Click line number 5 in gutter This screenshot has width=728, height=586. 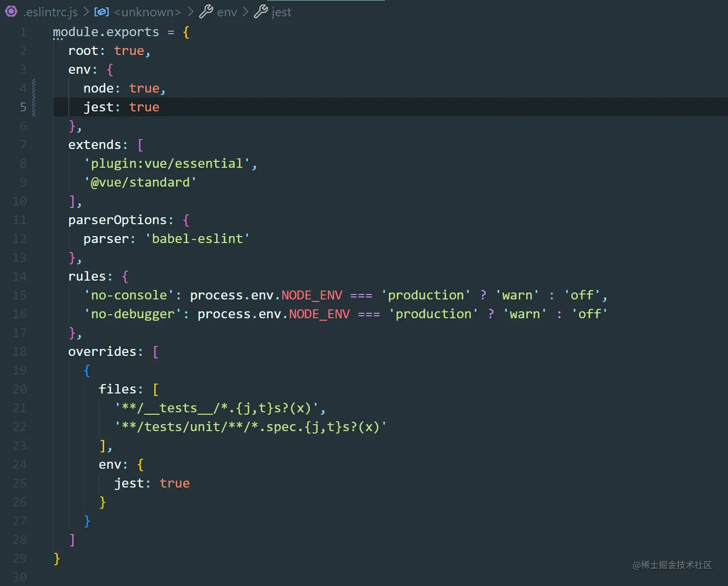23,107
